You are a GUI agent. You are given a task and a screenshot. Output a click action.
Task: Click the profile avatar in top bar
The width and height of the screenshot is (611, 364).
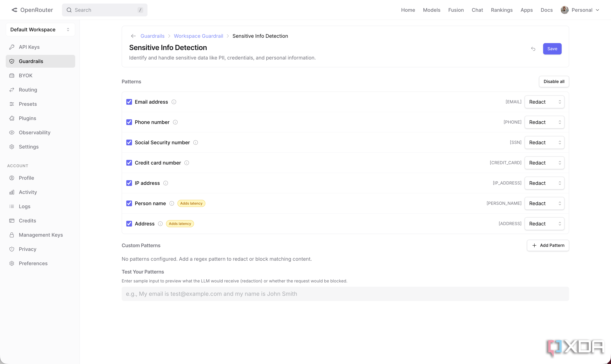coord(564,10)
